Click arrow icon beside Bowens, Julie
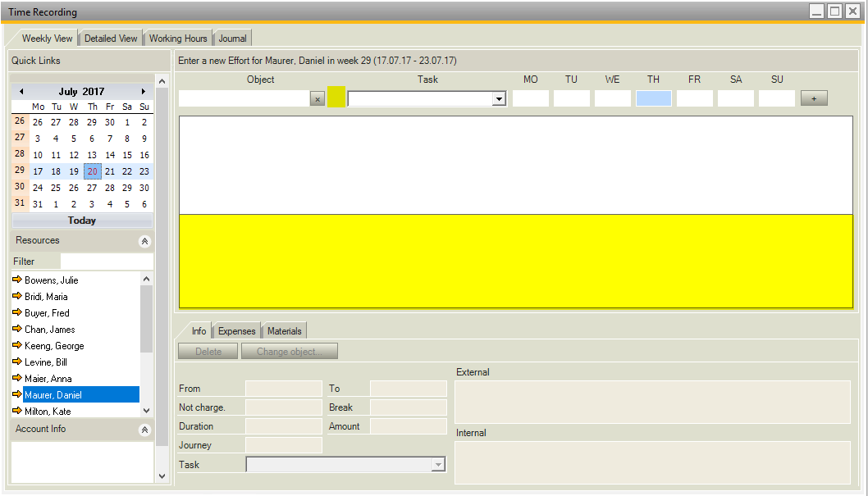 click(x=17, y=280)
